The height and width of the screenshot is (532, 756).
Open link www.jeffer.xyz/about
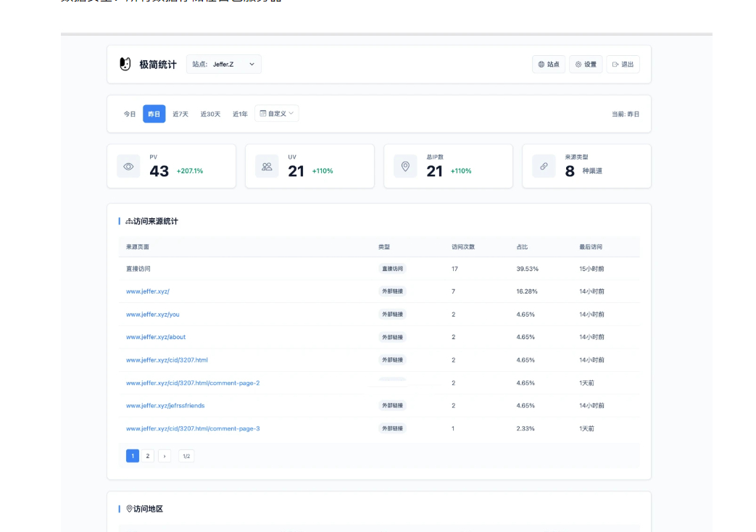156,337
